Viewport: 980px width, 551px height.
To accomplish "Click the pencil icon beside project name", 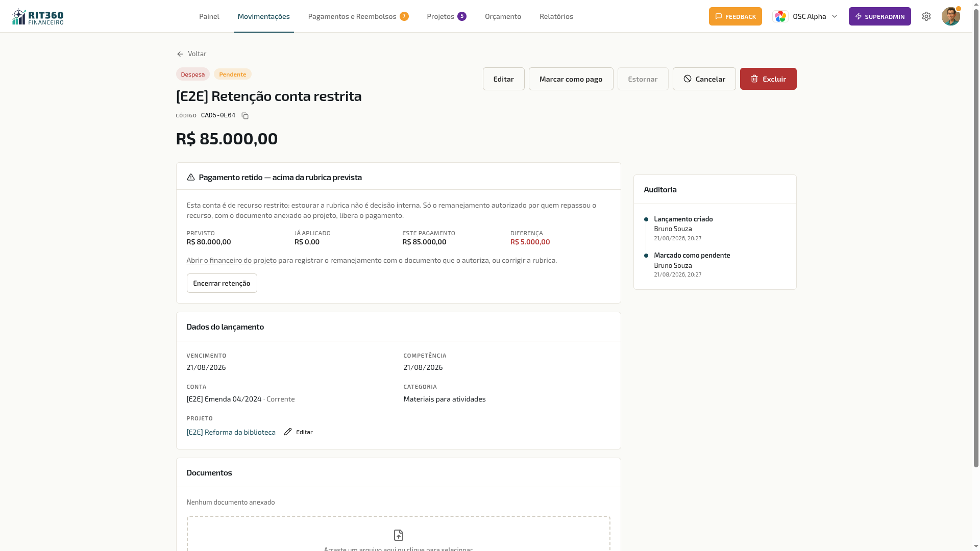I will tap(288, 432).
